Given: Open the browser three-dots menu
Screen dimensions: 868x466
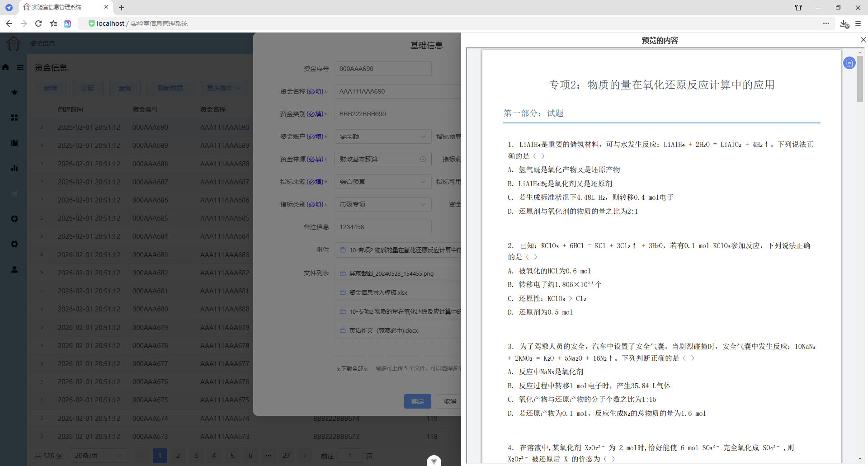Looking at the screenshot, I should (x=826, y=23).
